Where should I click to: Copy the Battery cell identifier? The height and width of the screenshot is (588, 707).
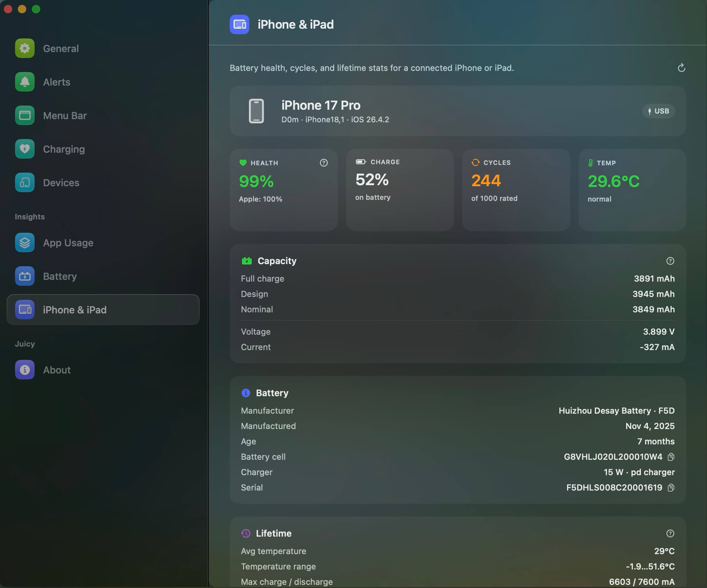point(671,457)
